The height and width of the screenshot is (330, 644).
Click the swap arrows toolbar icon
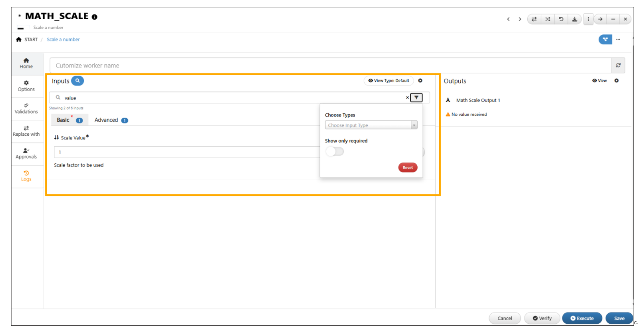click(534, 19)
